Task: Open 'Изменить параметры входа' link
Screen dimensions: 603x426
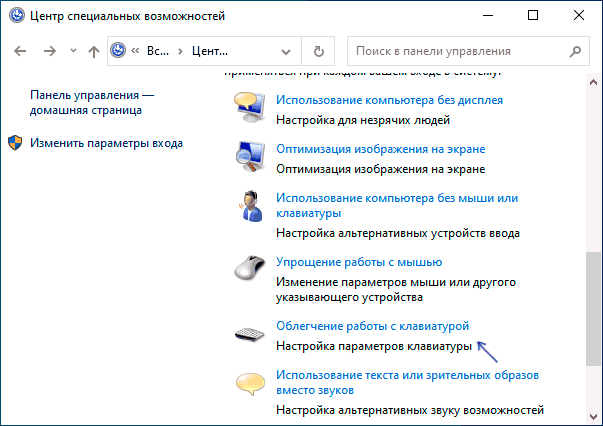Action: 107,143
